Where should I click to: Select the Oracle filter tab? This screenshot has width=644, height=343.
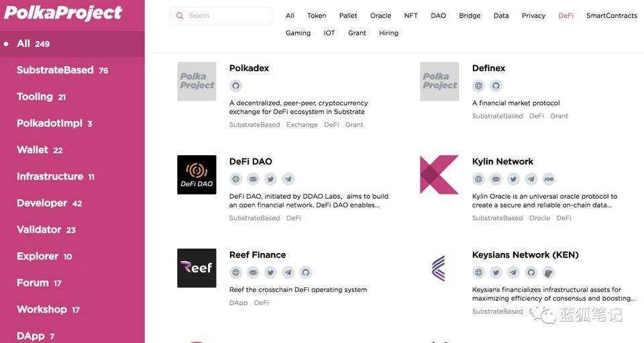(x=381, y=15)
